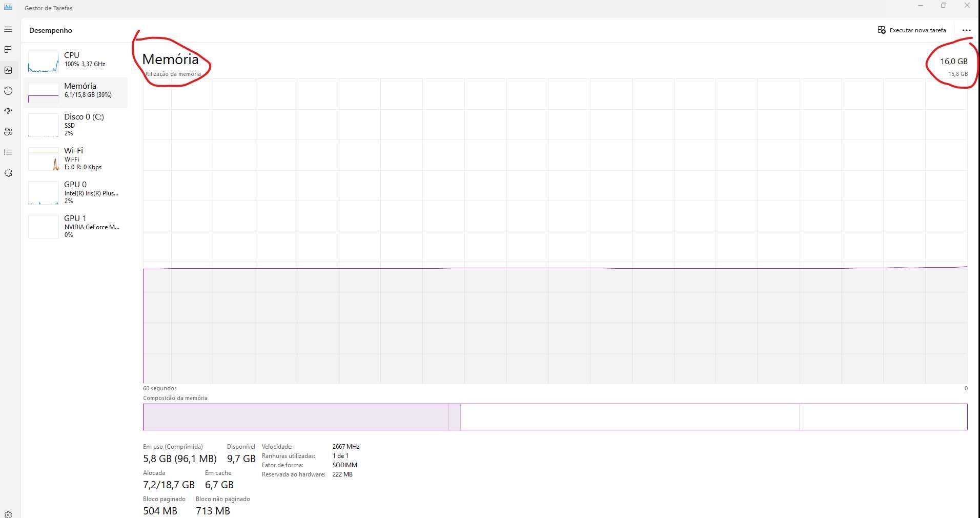Click the 2667 MHz speed value
The height and width of the screenshot is (518, 980).
pos(346,447)
